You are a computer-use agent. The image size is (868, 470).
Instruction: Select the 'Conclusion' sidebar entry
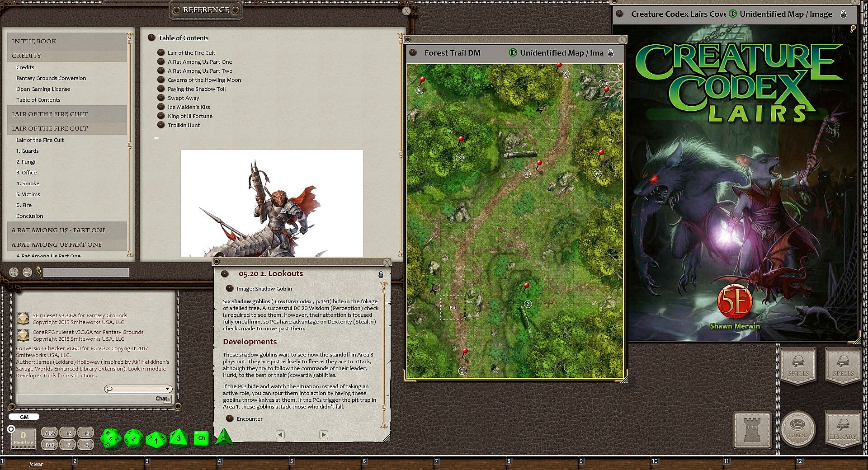(x=30, y=216)
